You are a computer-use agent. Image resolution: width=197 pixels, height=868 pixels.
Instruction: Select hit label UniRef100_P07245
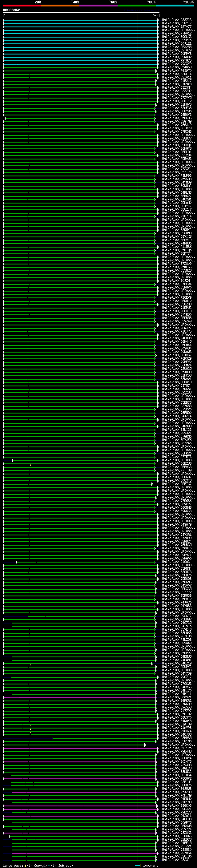[x=176, y=443]
